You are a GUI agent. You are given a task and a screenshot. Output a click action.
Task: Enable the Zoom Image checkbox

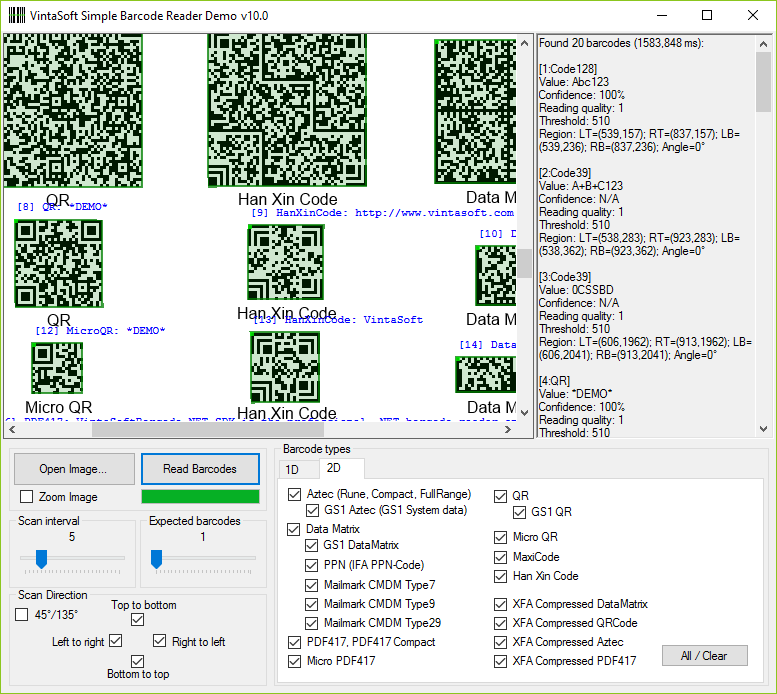26,496
